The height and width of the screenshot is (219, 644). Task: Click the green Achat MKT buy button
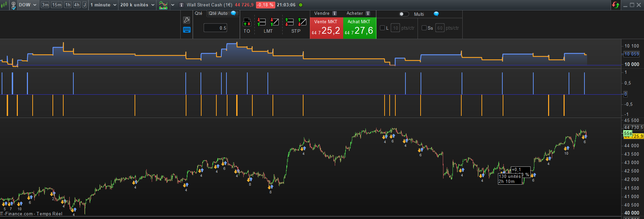359,28
